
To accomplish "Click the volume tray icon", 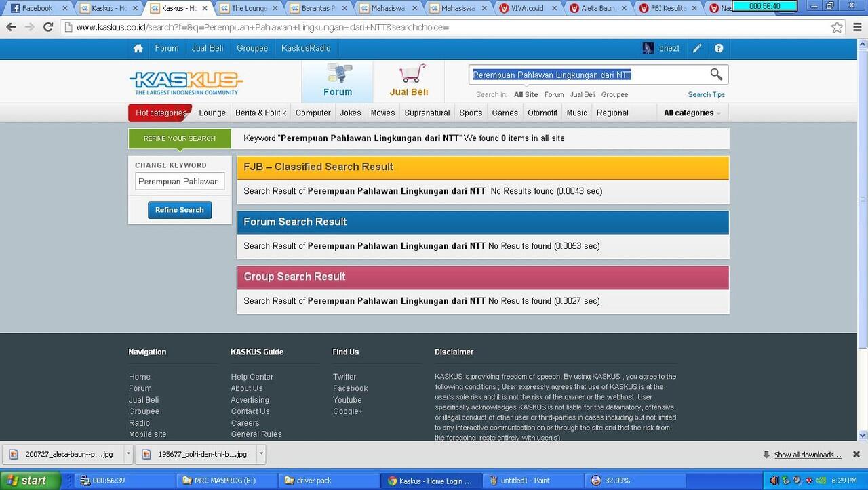I will (774, 481).
